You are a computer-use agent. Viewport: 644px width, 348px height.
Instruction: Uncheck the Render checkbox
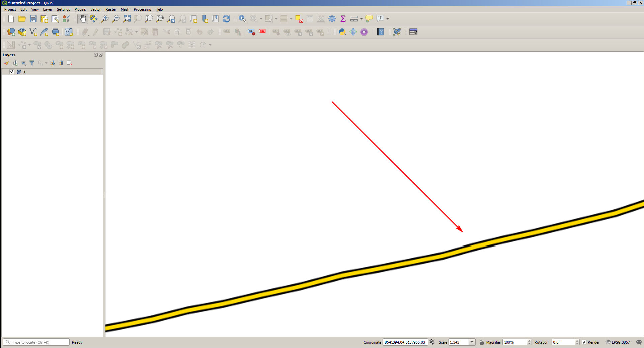click(585, 342)
